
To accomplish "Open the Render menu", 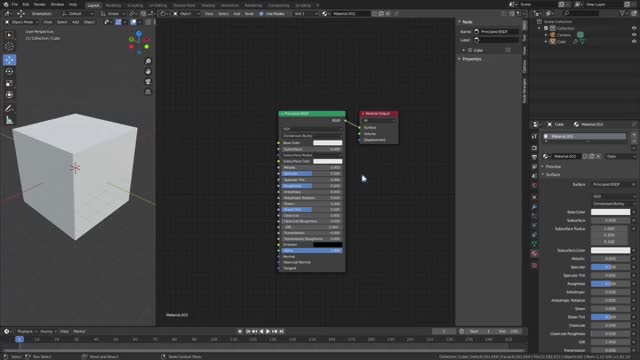I will [40, 4].
